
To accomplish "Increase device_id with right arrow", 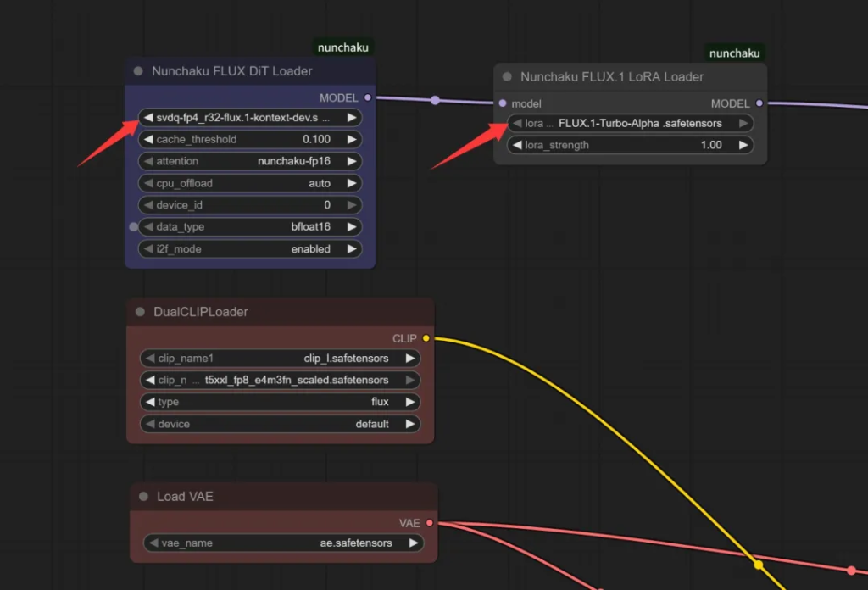I will click(x=352, y=205).
